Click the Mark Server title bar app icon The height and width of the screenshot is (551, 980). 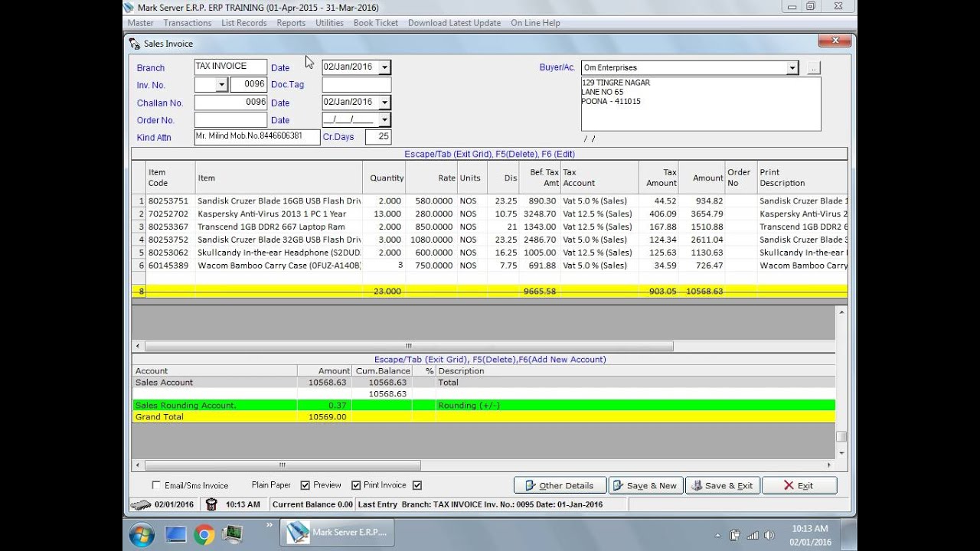point(129,7)
